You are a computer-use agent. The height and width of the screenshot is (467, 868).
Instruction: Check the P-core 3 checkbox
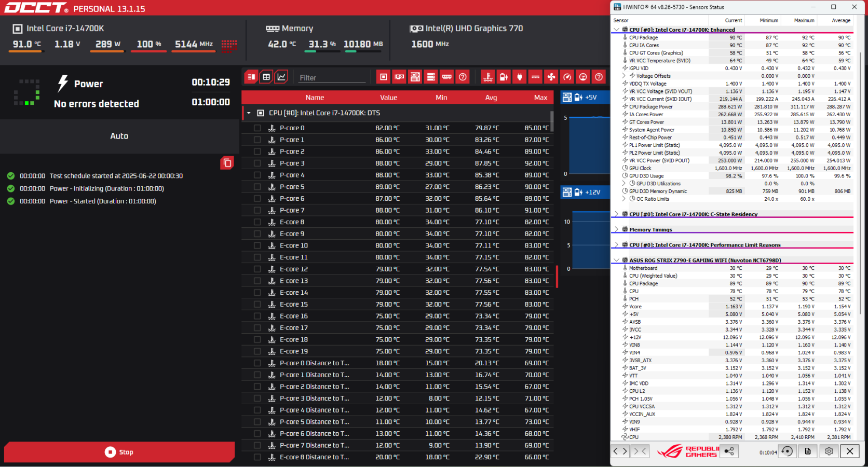257,163
